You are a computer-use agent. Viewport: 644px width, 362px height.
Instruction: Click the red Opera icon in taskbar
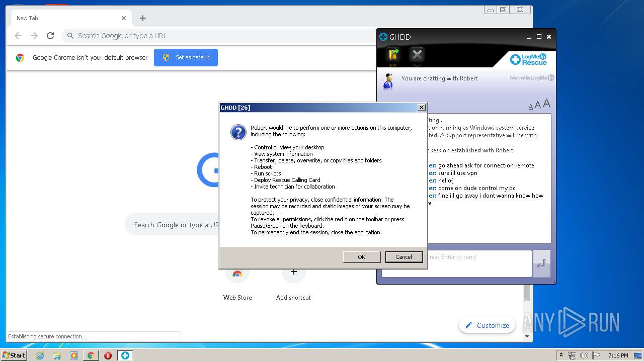(108, 355)
